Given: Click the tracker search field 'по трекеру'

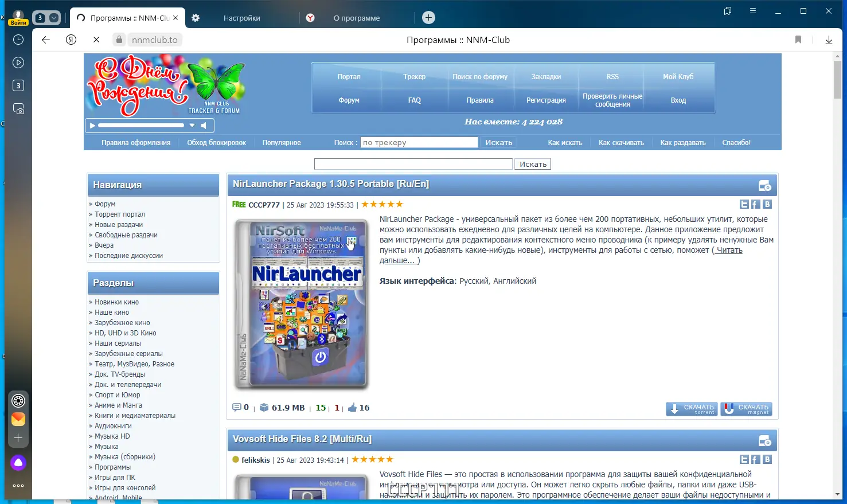Looking at the screenshot, I should click(x=419, y=143).
